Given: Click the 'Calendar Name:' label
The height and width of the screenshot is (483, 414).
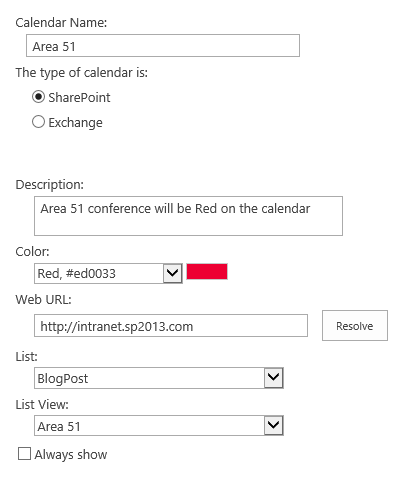Looking at the screenshot, I should pos(61,23).
